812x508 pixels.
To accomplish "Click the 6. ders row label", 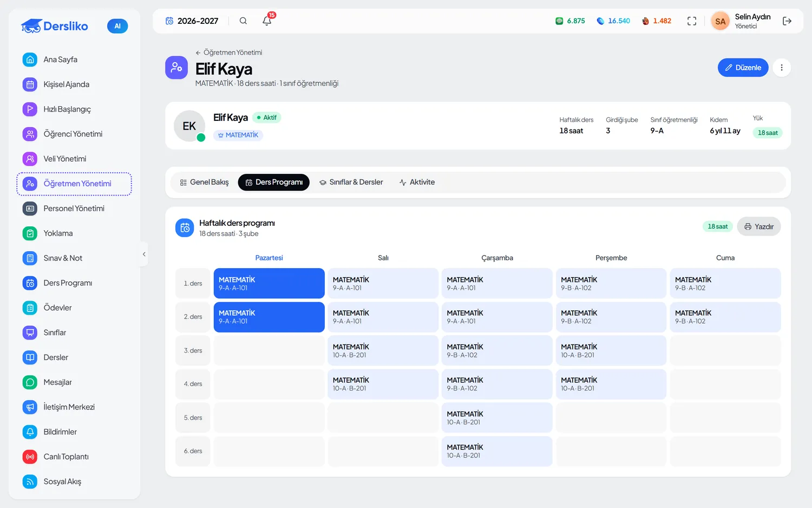I will 193,451.
